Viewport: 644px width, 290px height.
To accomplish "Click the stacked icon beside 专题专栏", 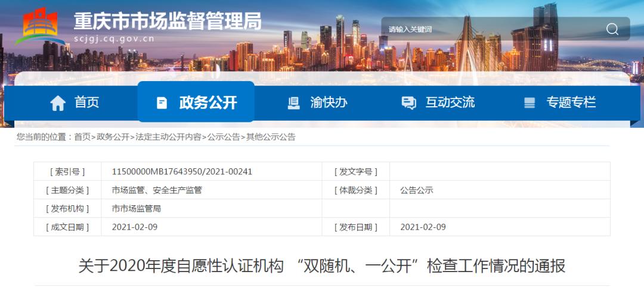I will tap(530, 103).
